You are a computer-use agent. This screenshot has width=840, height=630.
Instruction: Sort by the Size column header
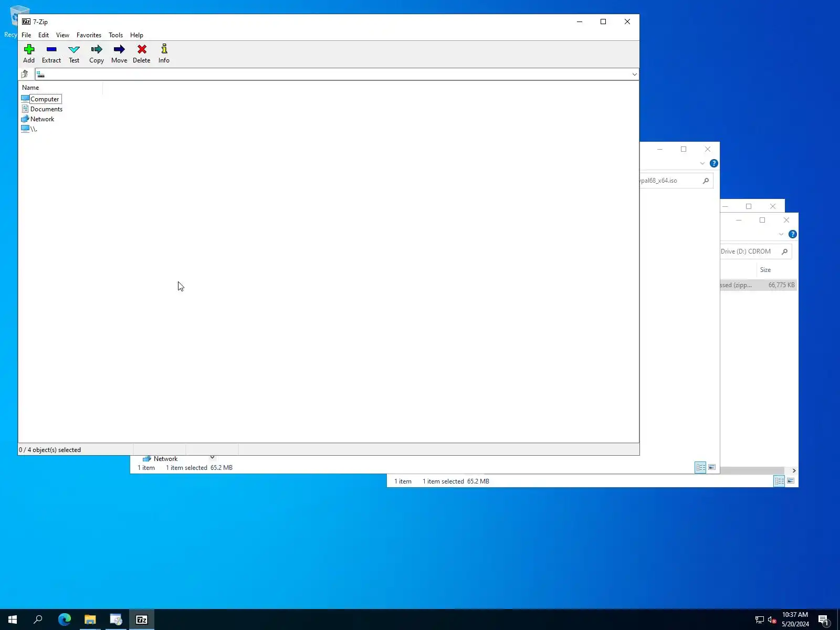[x=765, y=270]
